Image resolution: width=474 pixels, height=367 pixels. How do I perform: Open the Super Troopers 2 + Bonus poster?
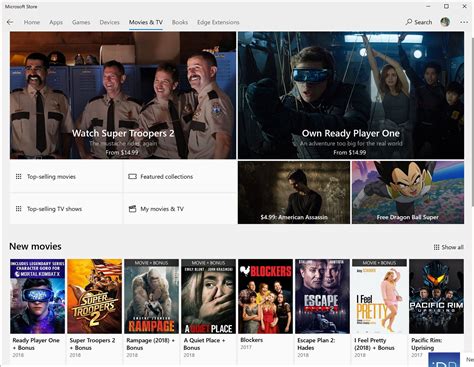94,296
